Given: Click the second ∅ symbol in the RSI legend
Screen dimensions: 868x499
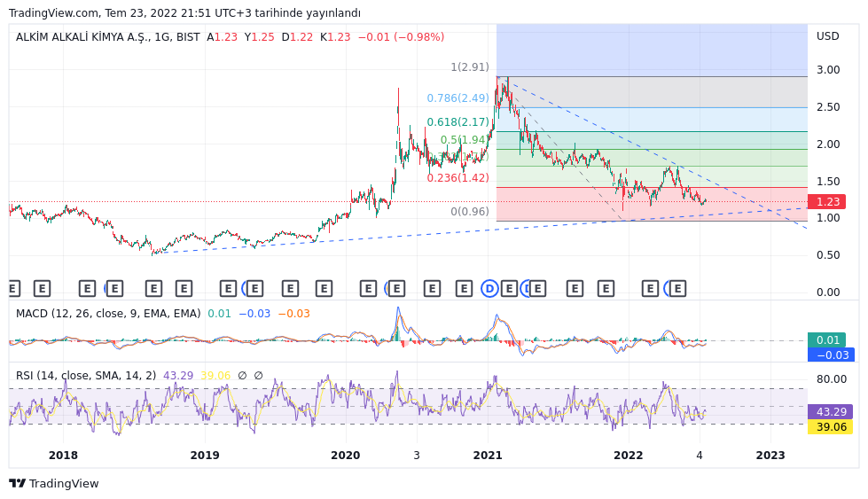Looking at the screenshot, I should pos(258,376).
